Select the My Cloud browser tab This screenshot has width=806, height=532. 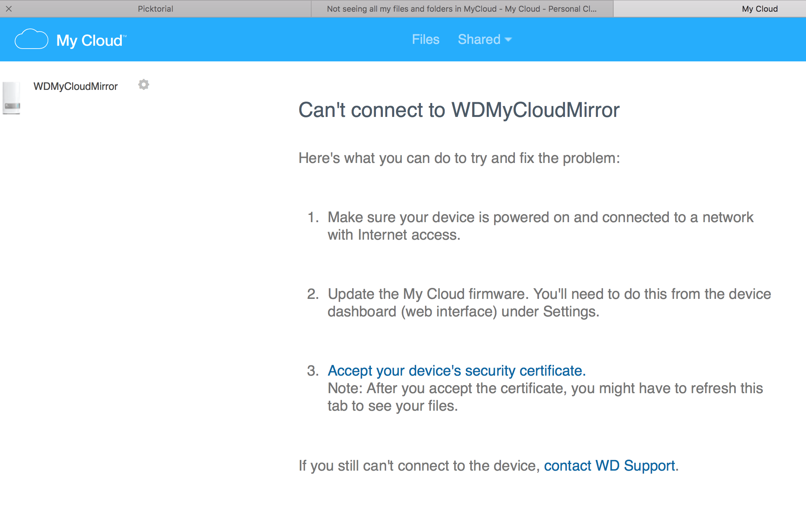click(x=759, y=9)
